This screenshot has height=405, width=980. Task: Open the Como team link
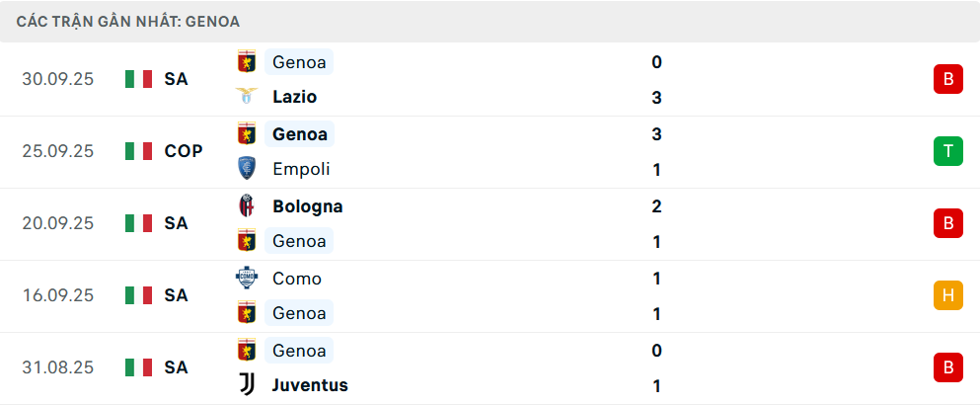click(297, 279)
